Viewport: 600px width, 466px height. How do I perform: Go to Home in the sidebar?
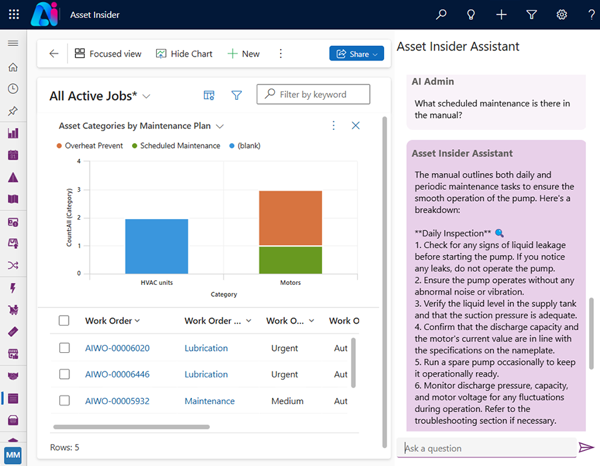tap(13, 67)
